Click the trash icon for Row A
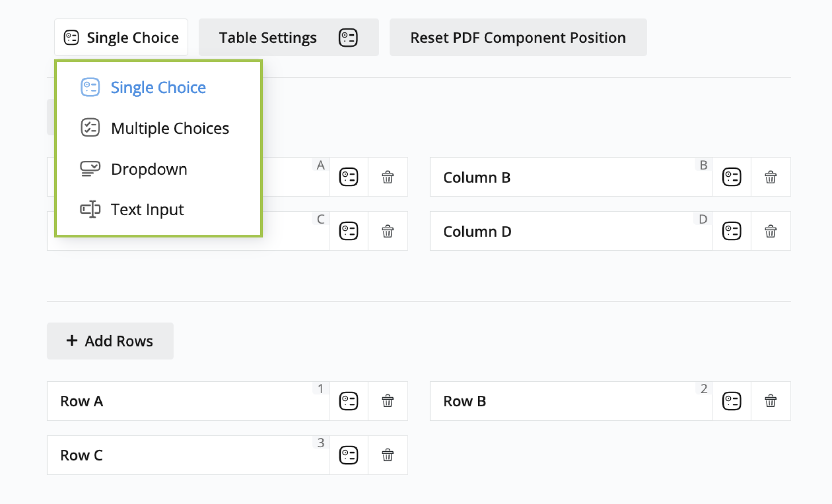The width and height of the screenshot is (832, 504). pos(387,401)
